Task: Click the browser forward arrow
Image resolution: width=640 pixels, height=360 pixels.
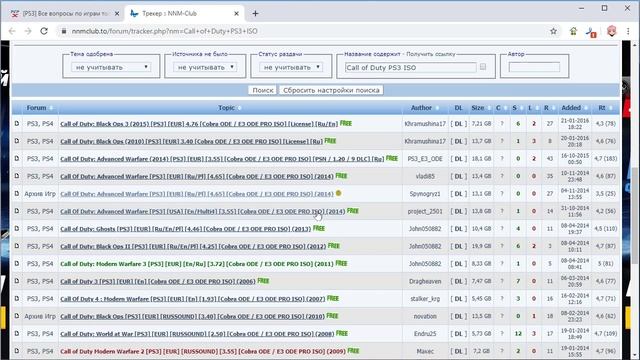Action: coord(28,31)
